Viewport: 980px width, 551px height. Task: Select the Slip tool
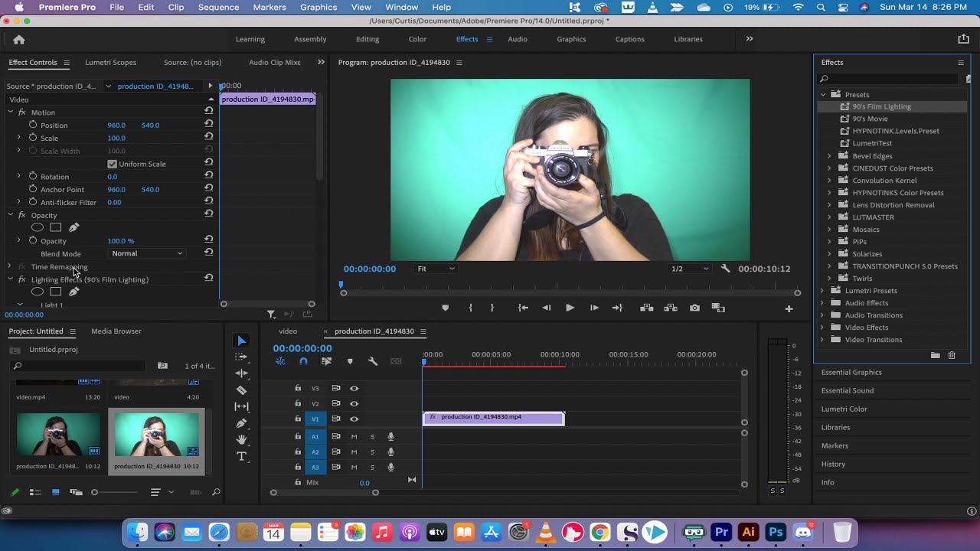point(242,406)
